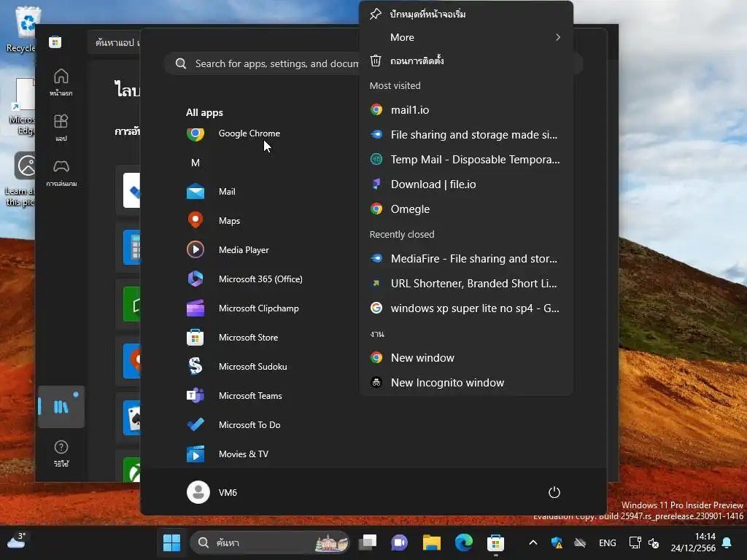Select Learn about this picture icon
Screen dimensions: 747x560
point(20,179)
